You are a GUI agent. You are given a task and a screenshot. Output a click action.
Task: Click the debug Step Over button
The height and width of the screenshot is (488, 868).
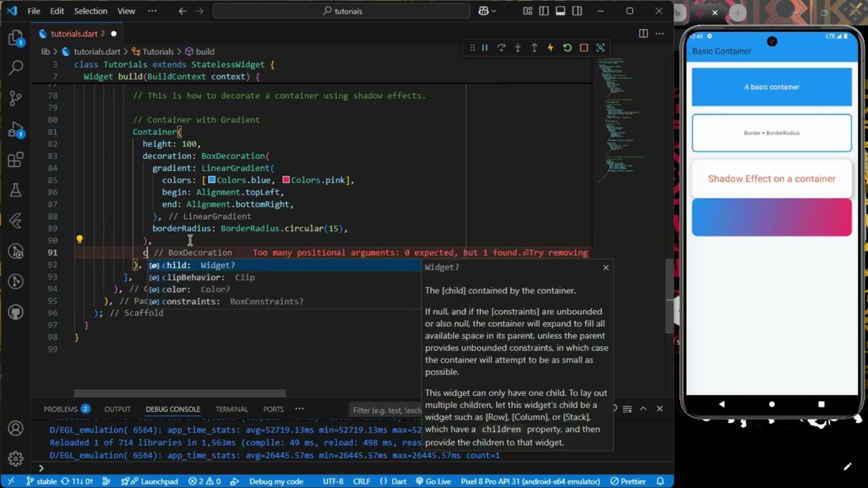point(501,47)
